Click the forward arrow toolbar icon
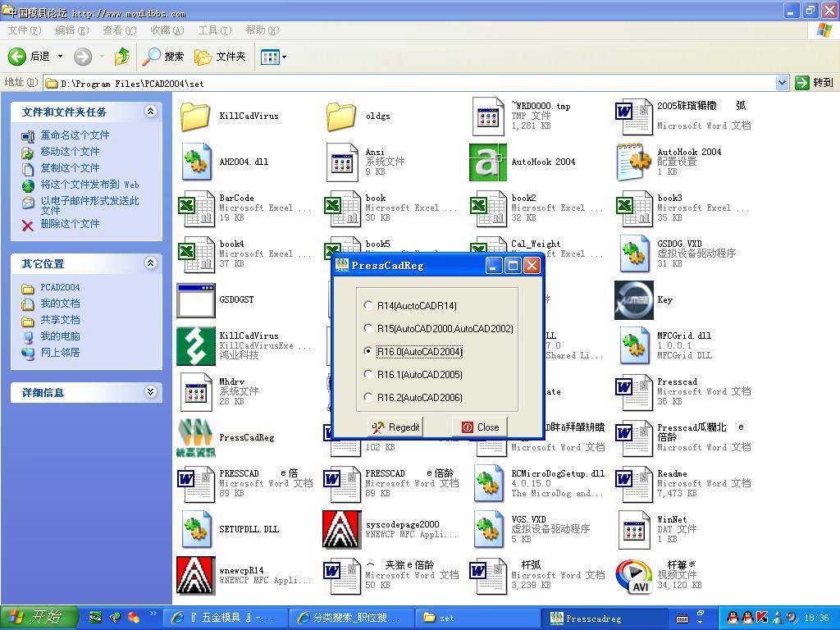This screenshot has height=630, width=840. (83, 57)
